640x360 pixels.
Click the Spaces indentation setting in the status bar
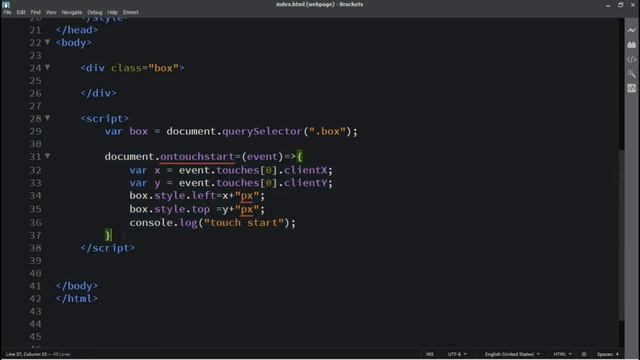pos(608,354)
